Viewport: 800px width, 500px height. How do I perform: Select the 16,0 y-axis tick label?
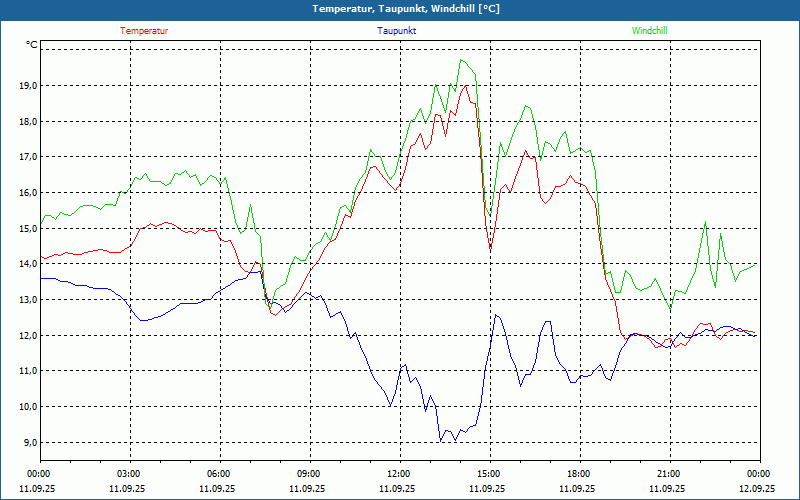click(28, 193)
